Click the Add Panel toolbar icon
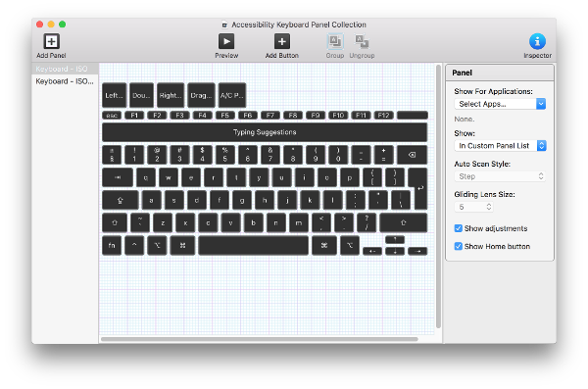588x389 pixels. pyautogui.click(x=51, y=41)
